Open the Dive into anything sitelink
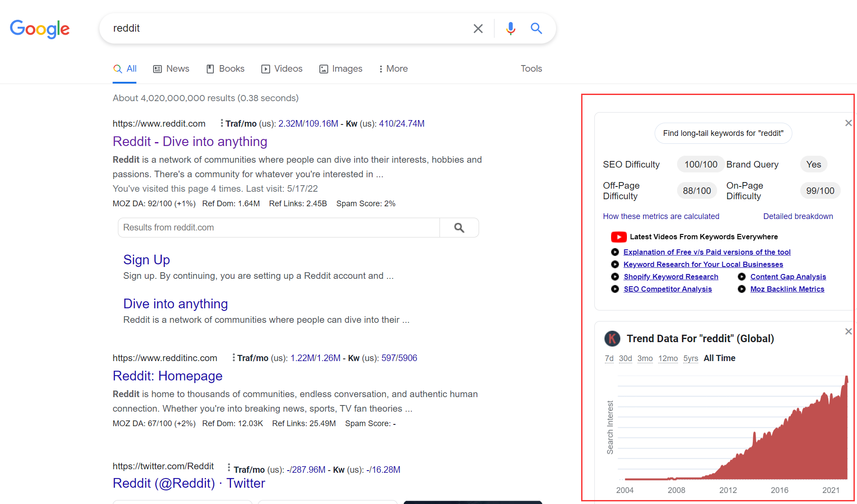Image resolution: width=857 pixels, height=504 pixels. click(x=176, y=304)
